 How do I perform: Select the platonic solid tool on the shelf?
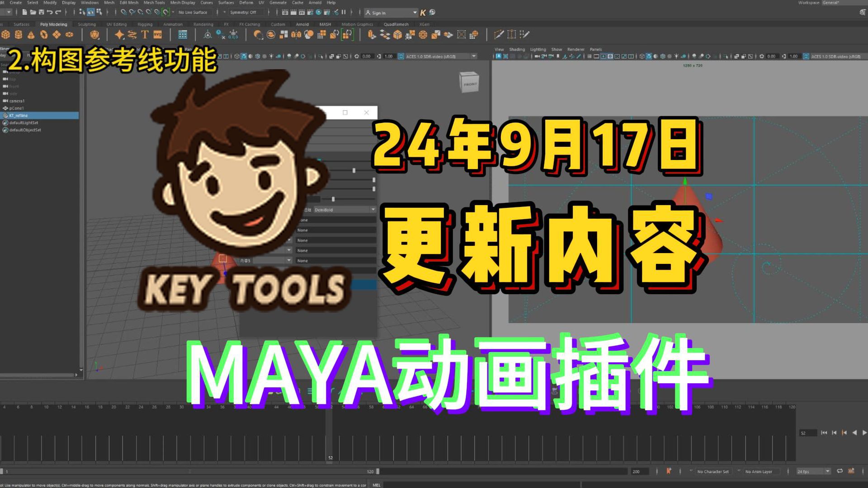coord(95,34)
